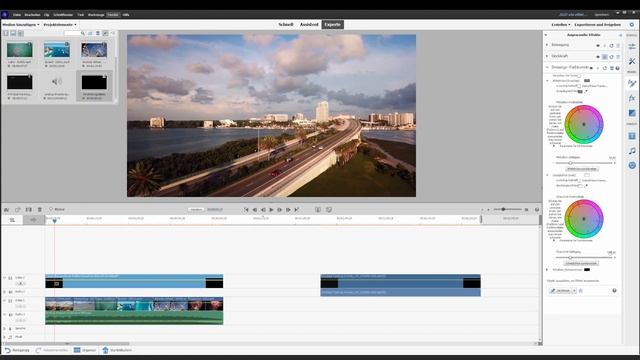Viewport: 640px width, 360px height.
Task: Delete the Bewegung effect using its trash icon
Action: coord(618,45)
